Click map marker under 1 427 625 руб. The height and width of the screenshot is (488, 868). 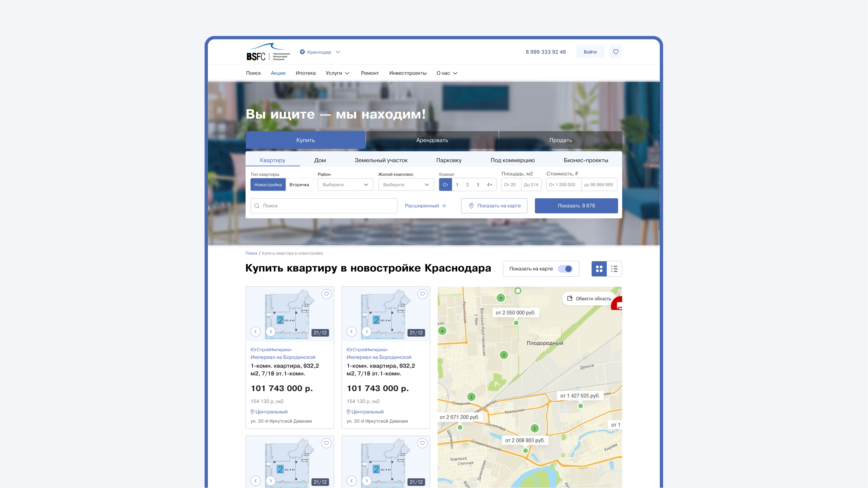[x=580, y=406]
